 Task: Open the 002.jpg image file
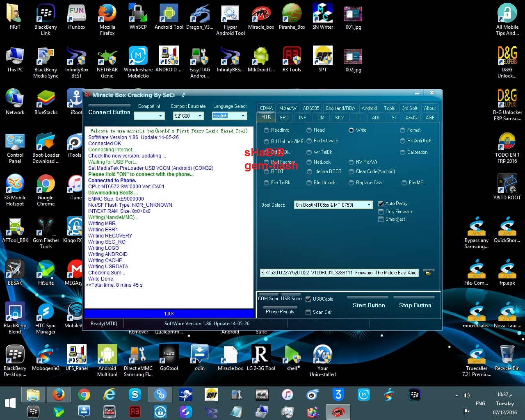click(x=353, y=60)
